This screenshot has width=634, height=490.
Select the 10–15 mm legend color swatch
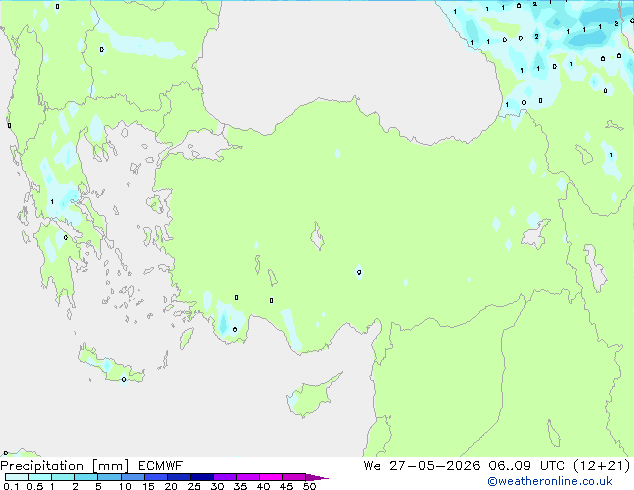pos(132,477)
